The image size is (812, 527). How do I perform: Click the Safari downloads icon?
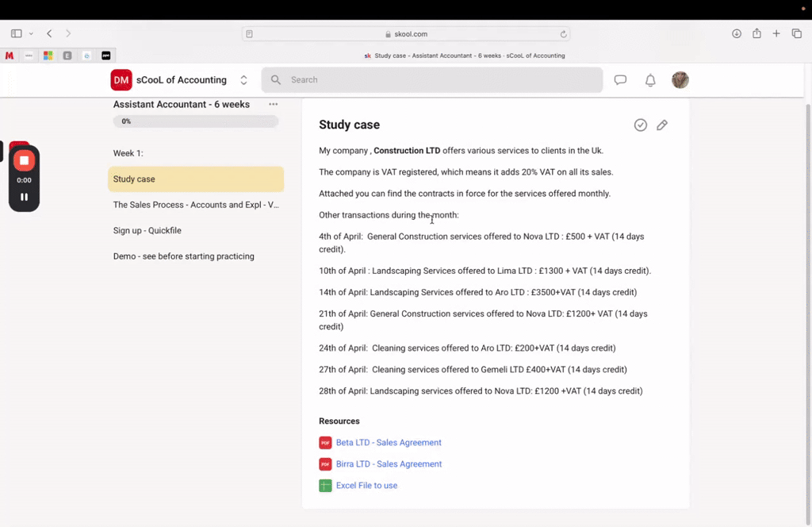pos(737,33)
